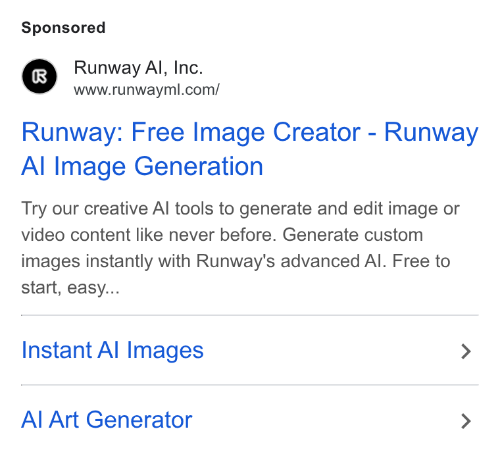
Task: Open the AI Art Generator sitelink
Action: [x=107, y=420]
